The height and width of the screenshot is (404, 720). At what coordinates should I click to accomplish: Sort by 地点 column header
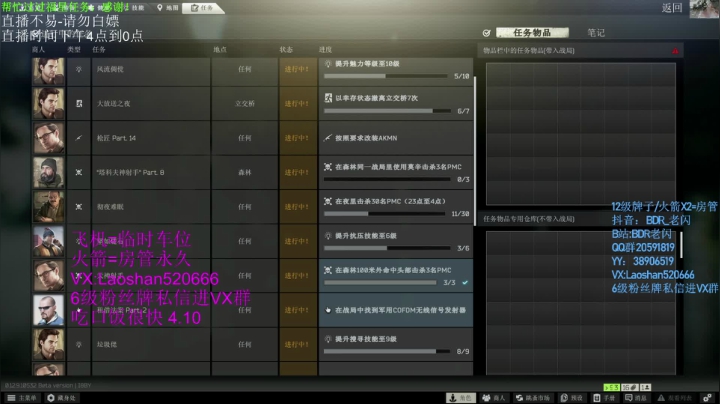(x=219, y=50)
